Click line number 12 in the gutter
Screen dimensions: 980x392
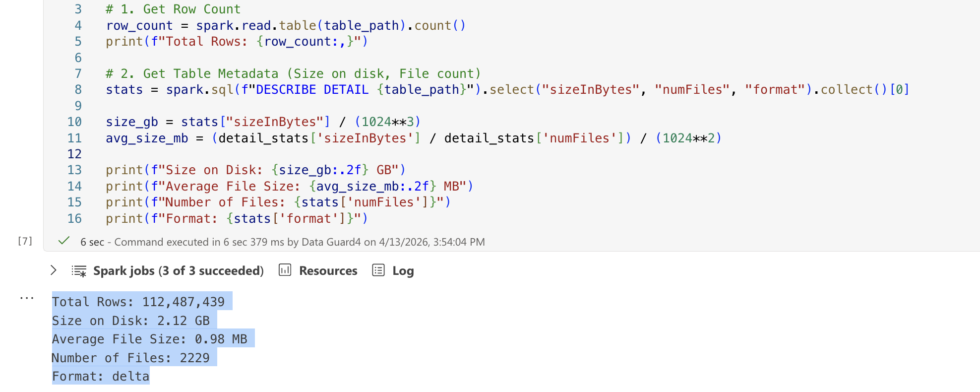point(74,154)
